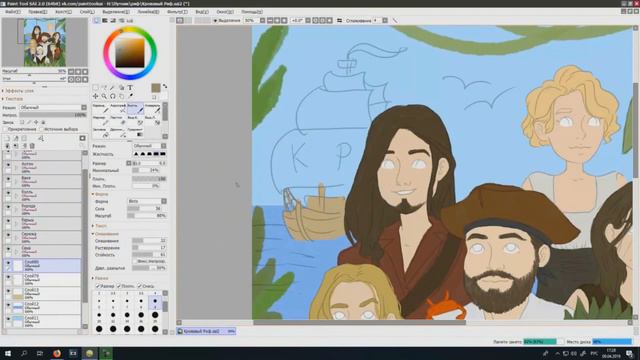Click the foreground color swatch
The height and width of the screenshot is (360, 640).
(x=156, y=88)
